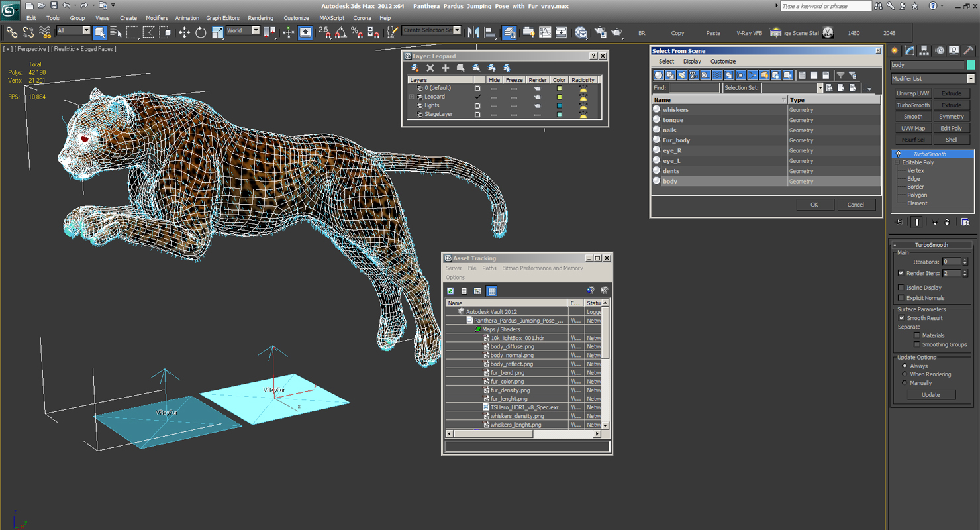Open the Utilities hammer panel tab
Image resolution: width=980 pixels, height=530 pixels.
[x=969, y=50]
